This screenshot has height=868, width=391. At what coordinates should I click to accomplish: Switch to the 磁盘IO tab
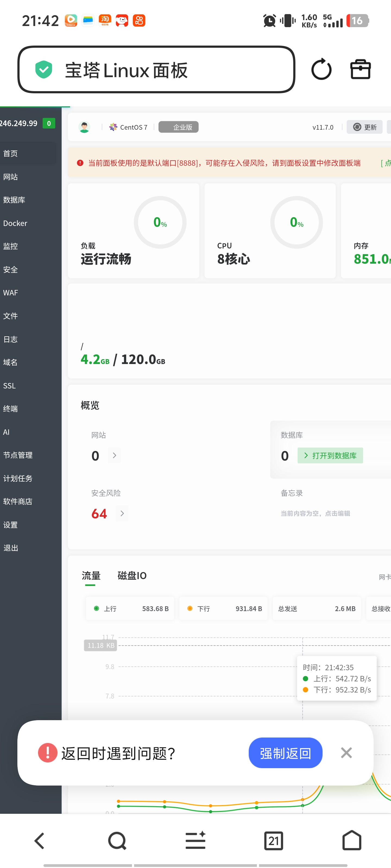(x=132, y=576)
